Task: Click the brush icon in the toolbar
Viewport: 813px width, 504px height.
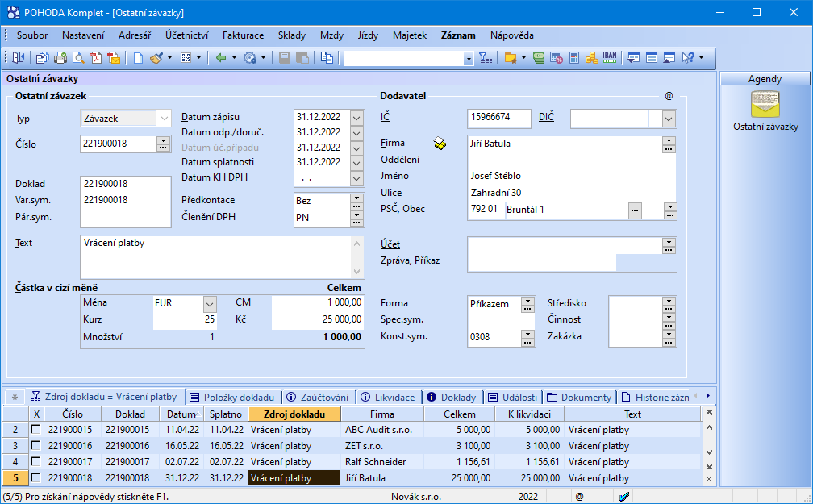Action: click(156, 58)
